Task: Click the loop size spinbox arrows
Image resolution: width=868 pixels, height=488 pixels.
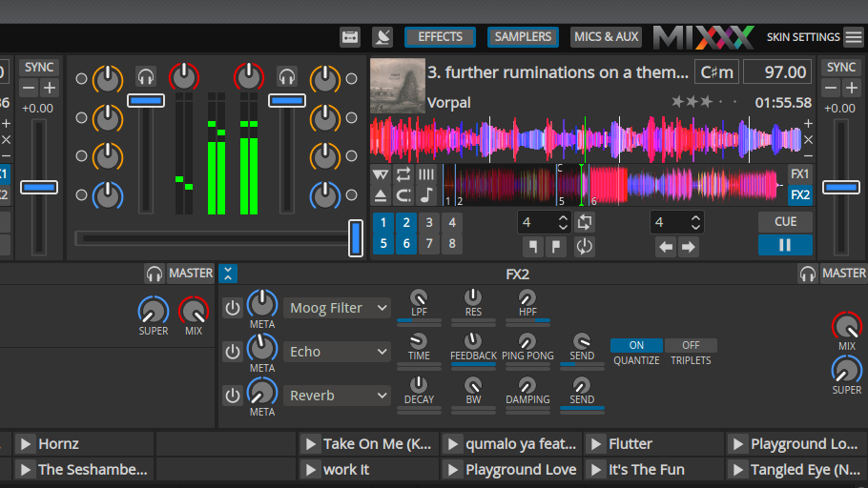Action: 563,222
